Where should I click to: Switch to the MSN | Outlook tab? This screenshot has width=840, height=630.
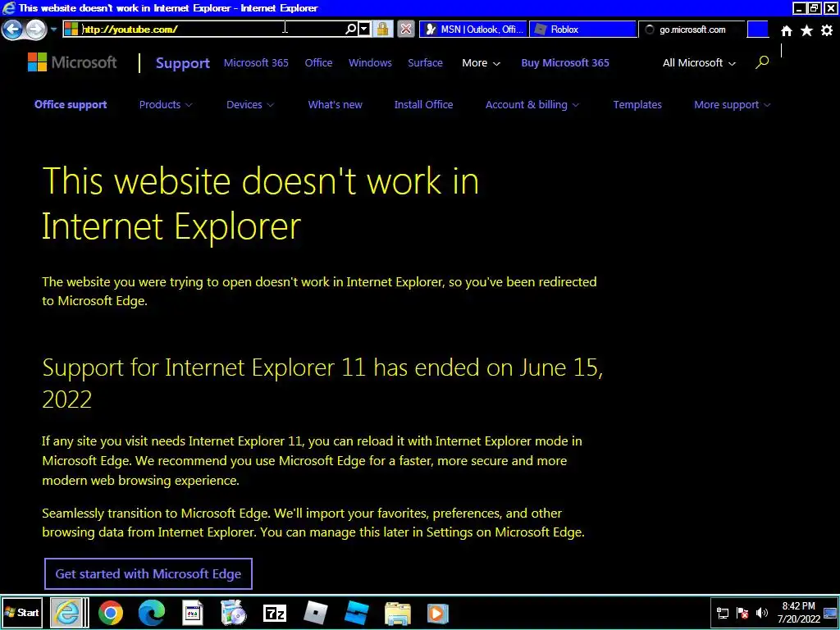(473, 30)
